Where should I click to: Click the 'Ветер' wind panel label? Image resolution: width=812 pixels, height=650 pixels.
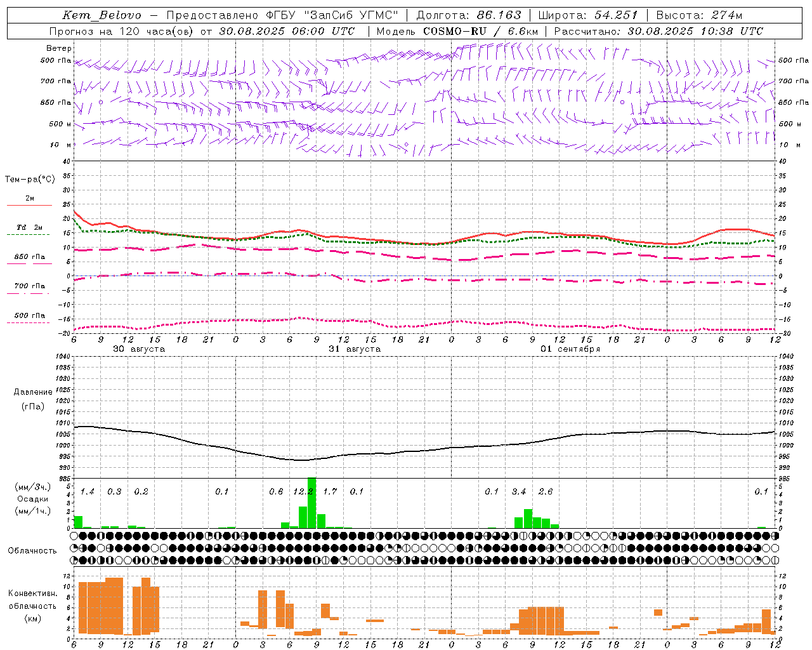coord(59,48)
